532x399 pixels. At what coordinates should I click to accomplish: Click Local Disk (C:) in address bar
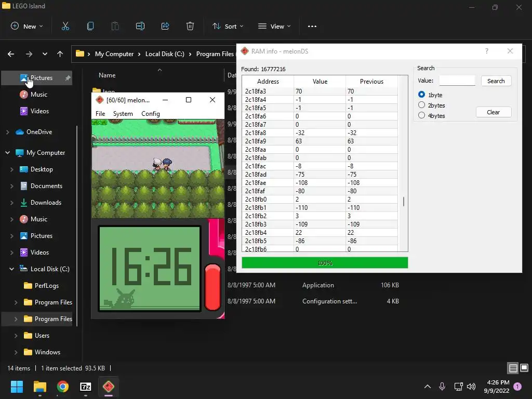[165, 54]
